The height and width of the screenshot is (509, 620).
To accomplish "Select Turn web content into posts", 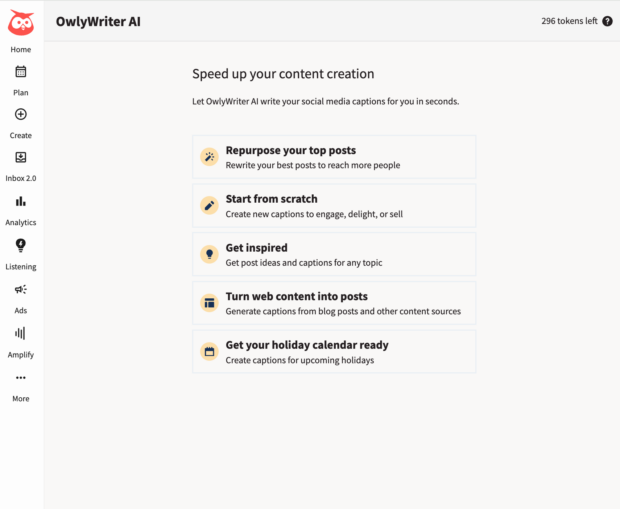I will 334,303.
